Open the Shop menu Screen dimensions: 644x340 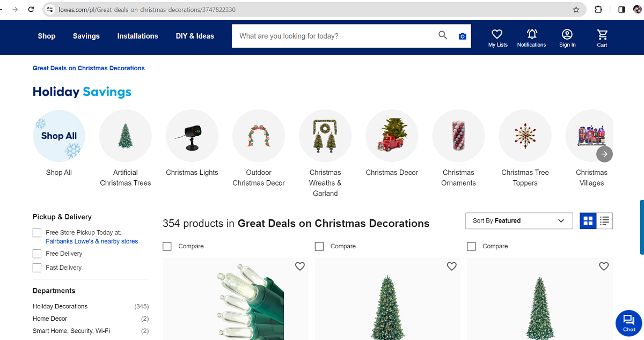46,36
